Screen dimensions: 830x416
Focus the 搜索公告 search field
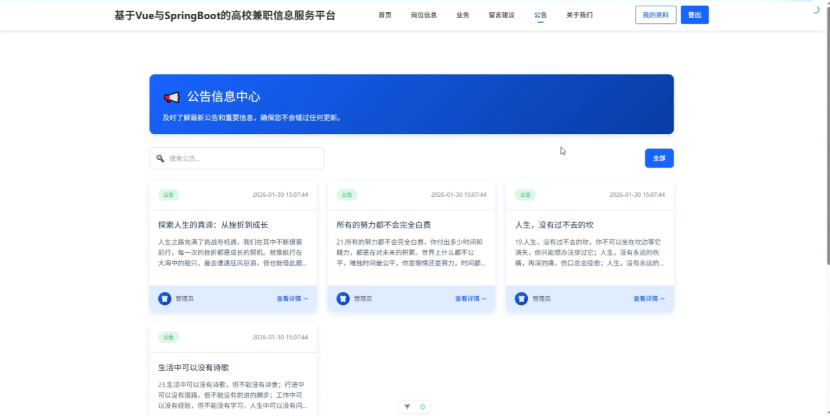[x=237, y=158]
